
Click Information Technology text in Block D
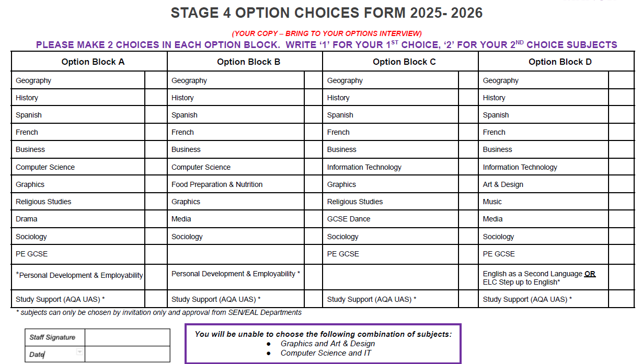(520, 167)
